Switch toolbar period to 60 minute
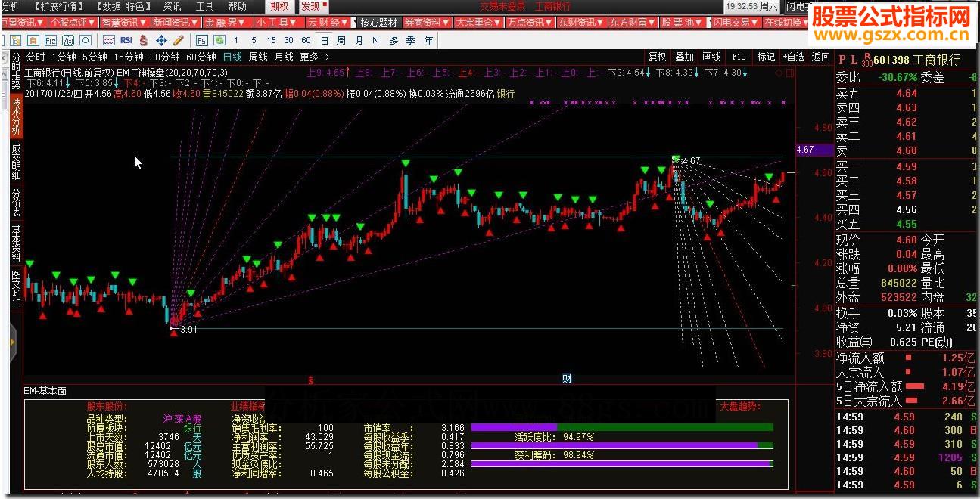The height and width of the screenshot is (499, 980). pos(306,40)
